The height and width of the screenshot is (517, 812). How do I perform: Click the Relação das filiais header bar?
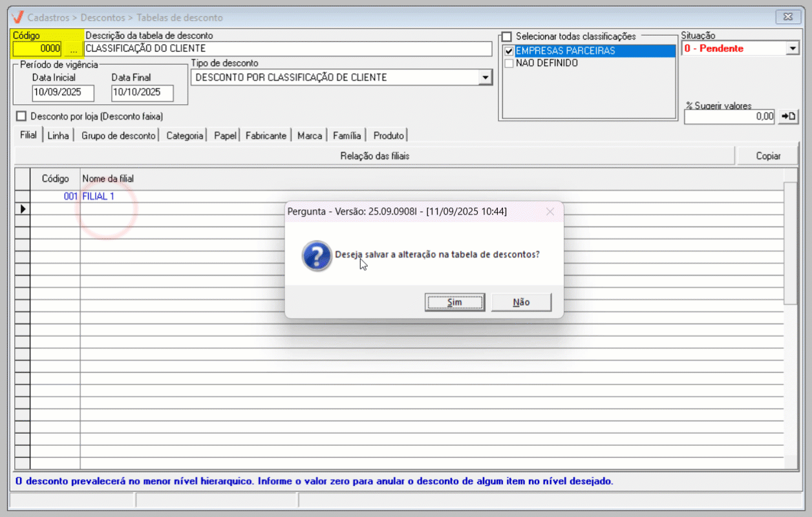pos(375,156)
